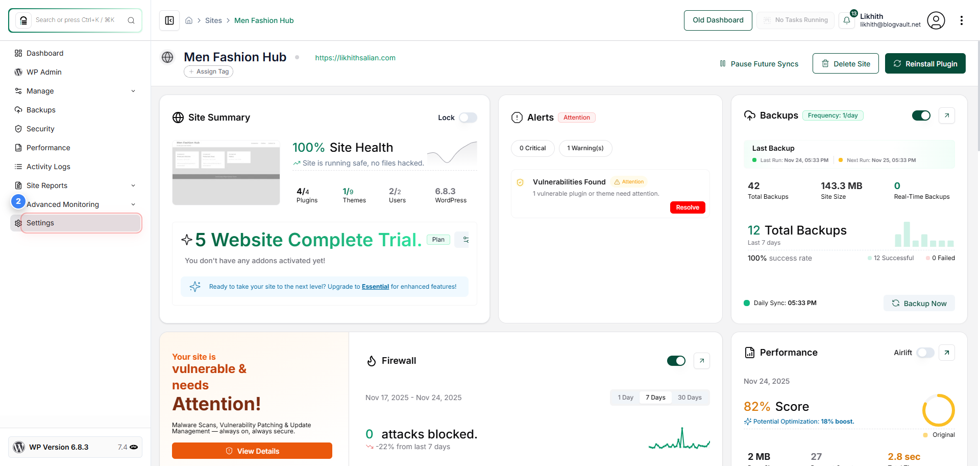Click the site health sparkline chart
The image size is (980, 466).
click(452, 152)
